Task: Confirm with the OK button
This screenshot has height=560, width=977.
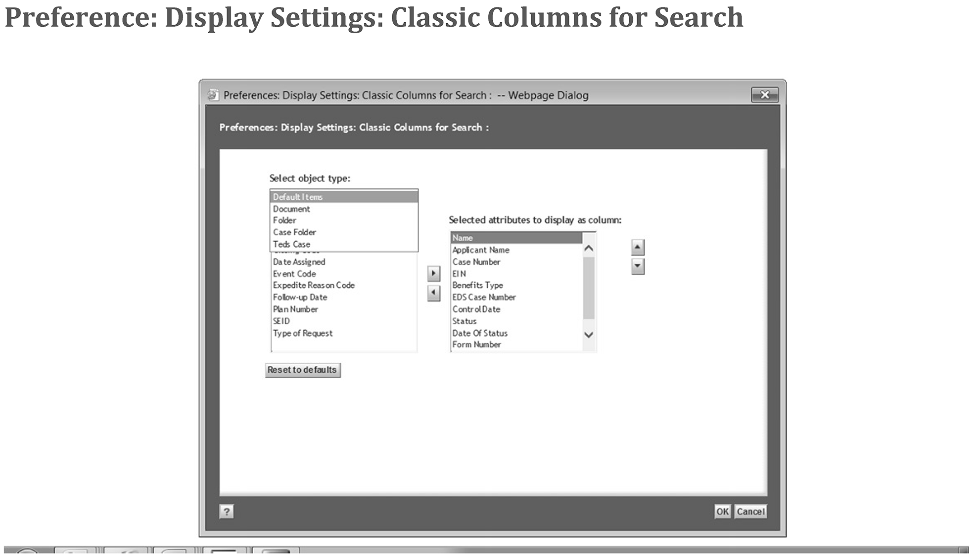Action: 722,512
